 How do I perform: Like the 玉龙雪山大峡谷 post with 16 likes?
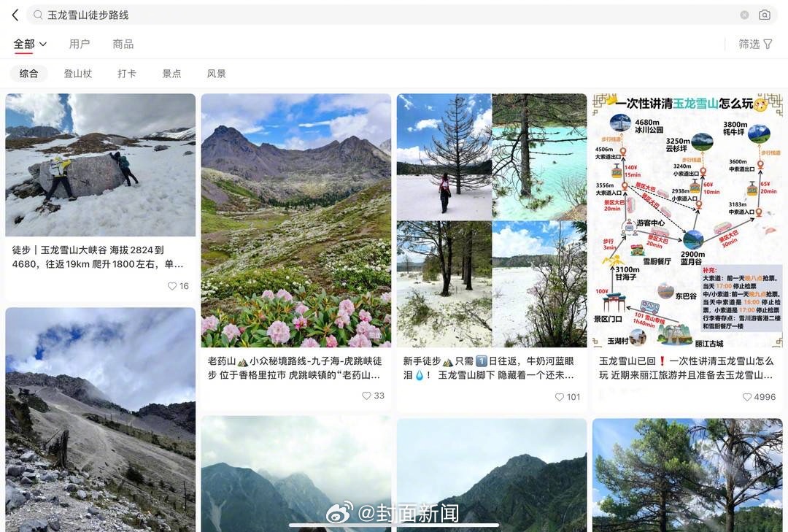pyautogui.click(x=172, y=286)
